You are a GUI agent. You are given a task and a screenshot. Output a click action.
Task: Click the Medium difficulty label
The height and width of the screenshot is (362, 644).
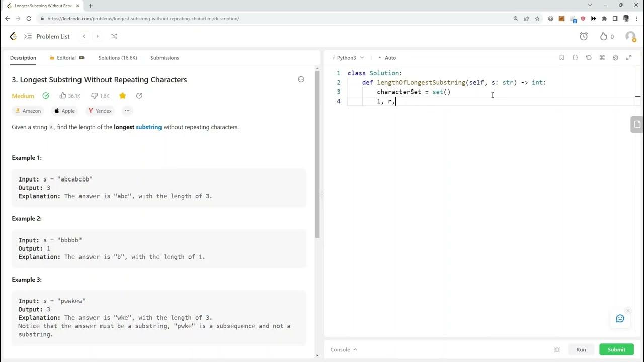(23, 96)
